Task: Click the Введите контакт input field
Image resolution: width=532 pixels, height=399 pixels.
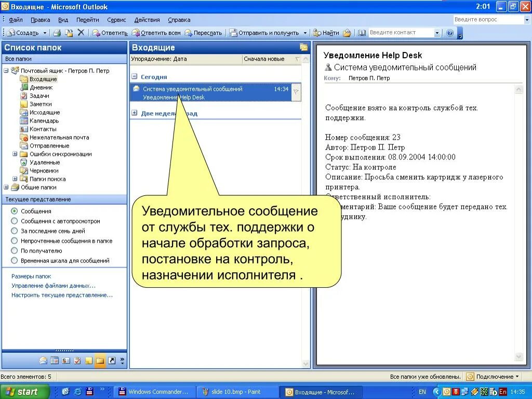Action: [401, 33]
